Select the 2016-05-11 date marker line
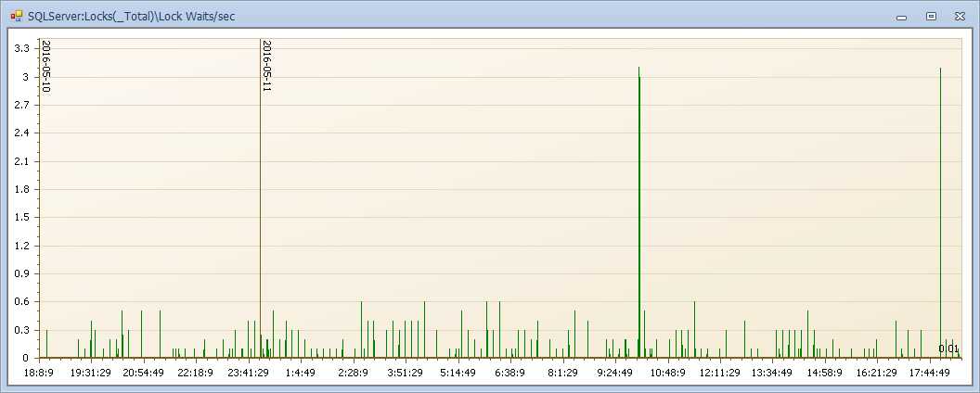The height and width of the screenshot is (393, 980). point(260,197)
